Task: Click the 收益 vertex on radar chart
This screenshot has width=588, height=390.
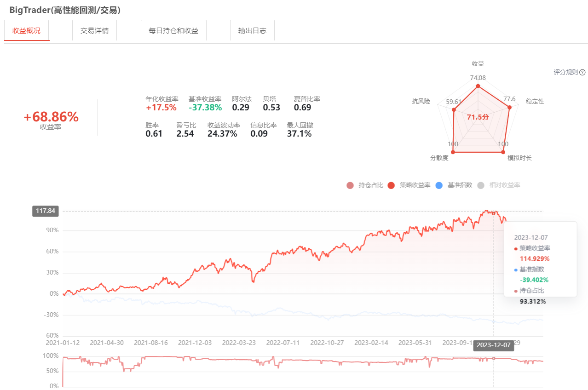Action: pyautogui.click(x=478, y=86)
